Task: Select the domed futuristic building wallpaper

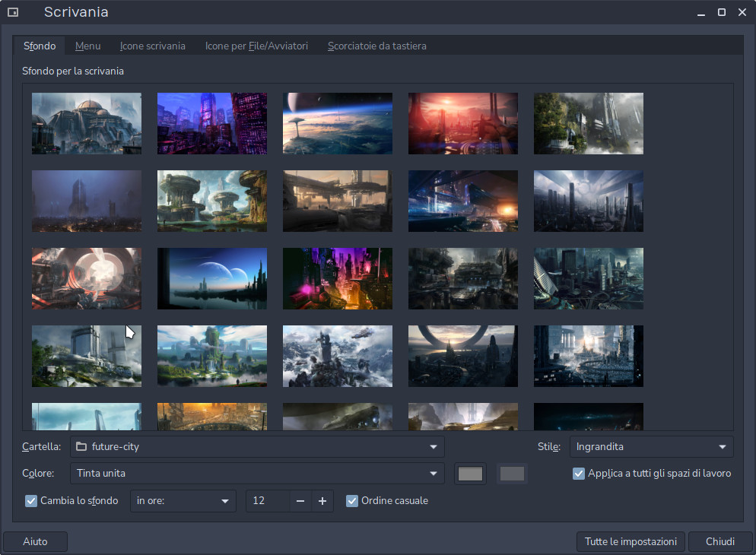Action: pos(87,123)
